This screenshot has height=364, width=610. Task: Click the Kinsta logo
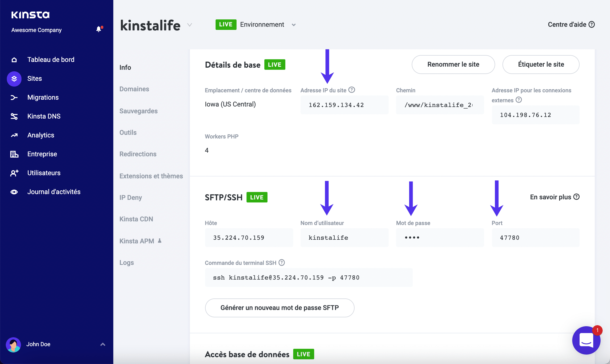pyautogui.click(x=30, y=14)
